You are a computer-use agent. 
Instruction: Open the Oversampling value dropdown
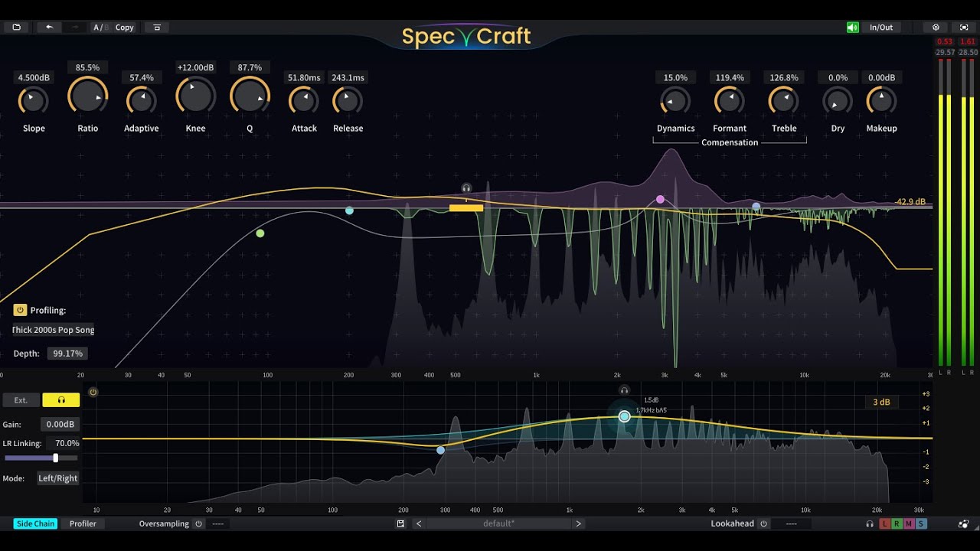(217, 523)
